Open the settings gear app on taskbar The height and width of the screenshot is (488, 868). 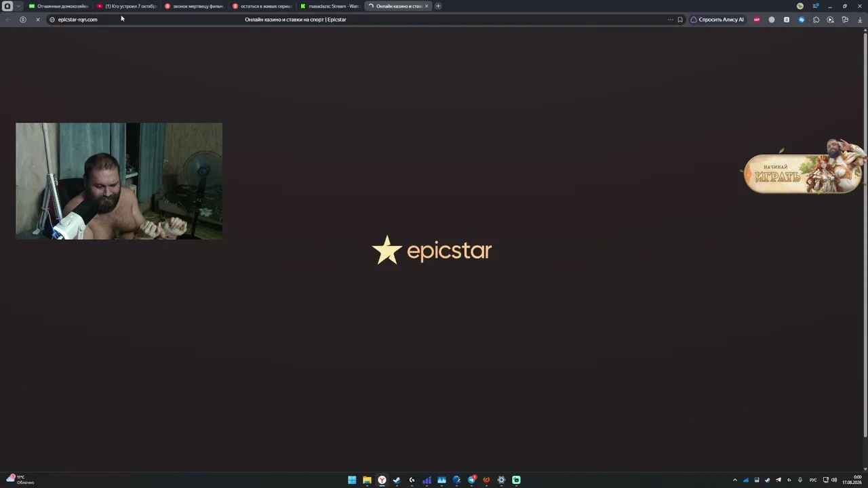[x=501, y=480]
